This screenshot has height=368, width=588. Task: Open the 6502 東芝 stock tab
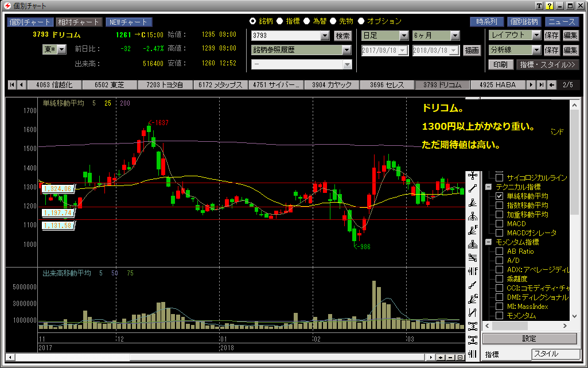coord(109,85)
